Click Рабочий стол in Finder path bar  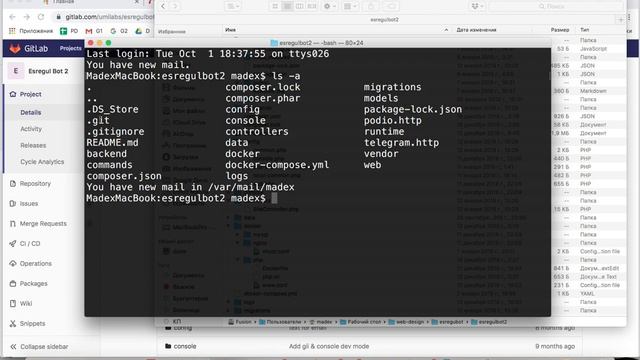[360, 322]
